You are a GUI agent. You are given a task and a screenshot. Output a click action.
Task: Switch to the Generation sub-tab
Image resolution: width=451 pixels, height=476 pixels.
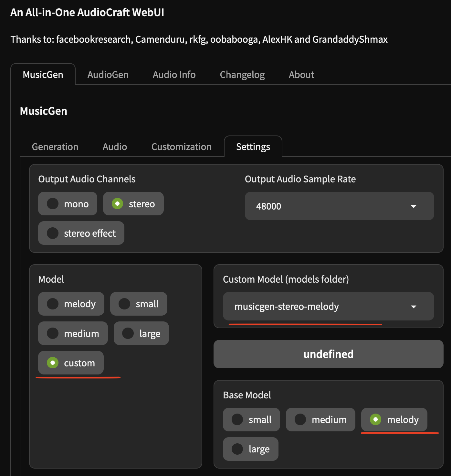pyautogui.click(x=55, y=146)
